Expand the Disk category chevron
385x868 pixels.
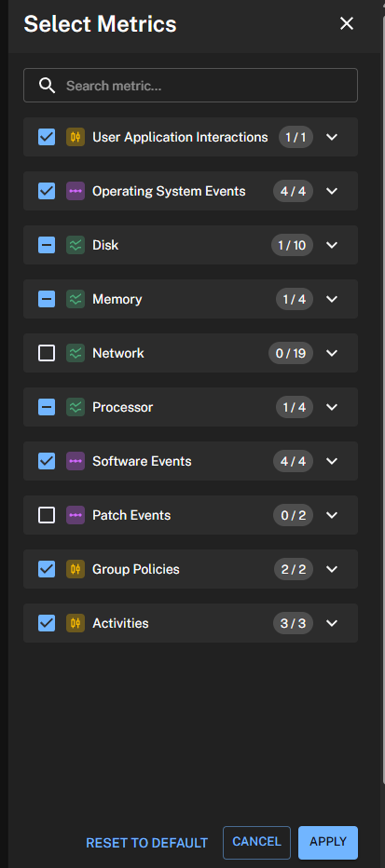(x=332, y=245)
